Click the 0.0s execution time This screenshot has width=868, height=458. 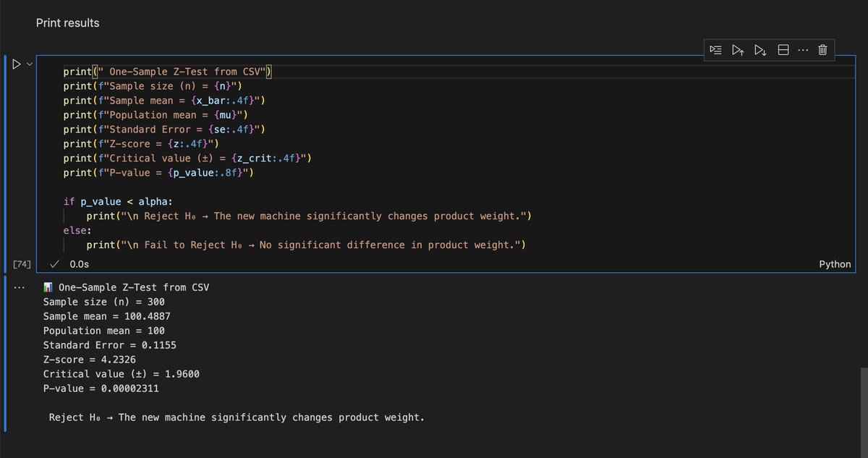[x=79, y=264]
